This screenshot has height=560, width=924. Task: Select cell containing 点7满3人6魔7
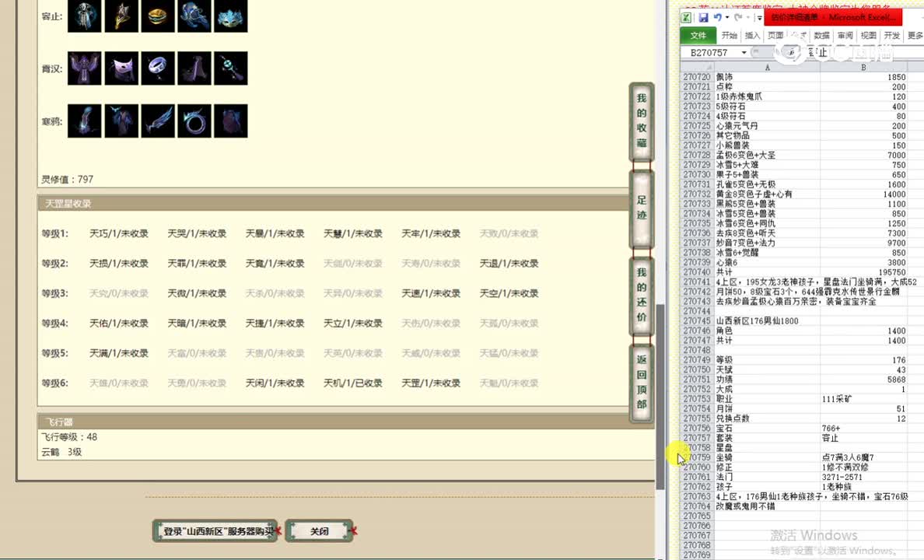[863, 457]
